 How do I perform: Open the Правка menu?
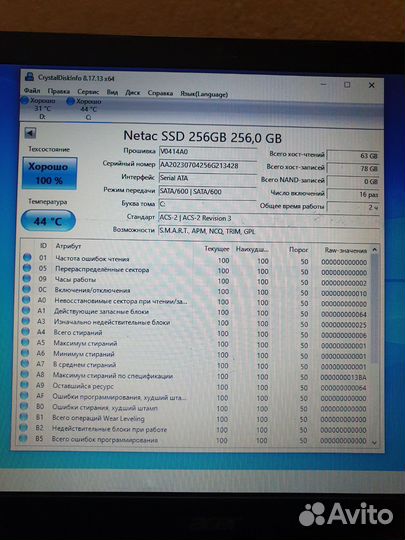tap(59, 91)
